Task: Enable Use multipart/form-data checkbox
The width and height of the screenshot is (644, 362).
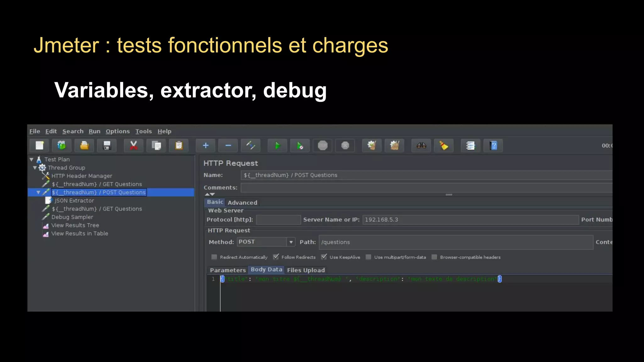Action: pos(369,257)
